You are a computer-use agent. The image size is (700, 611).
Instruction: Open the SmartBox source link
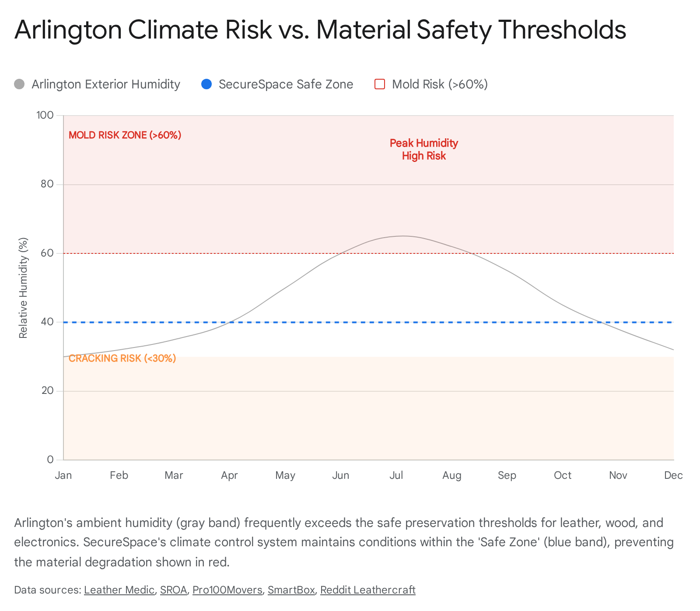291,590
